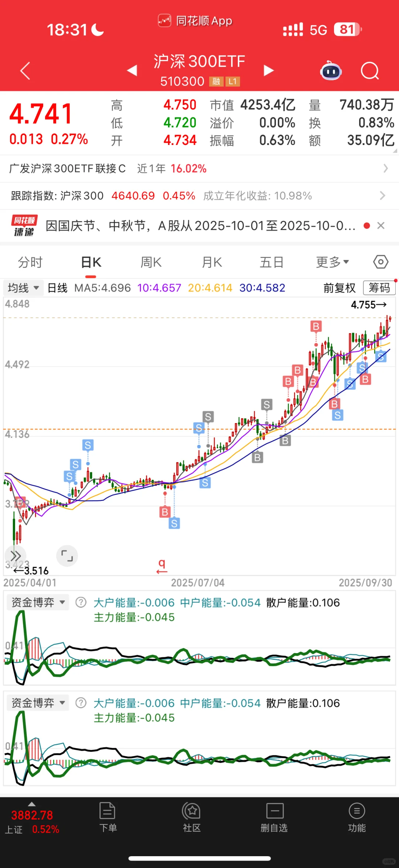Open the 筹码 chip distribution button
399x868 pixels.
(379, 288)
